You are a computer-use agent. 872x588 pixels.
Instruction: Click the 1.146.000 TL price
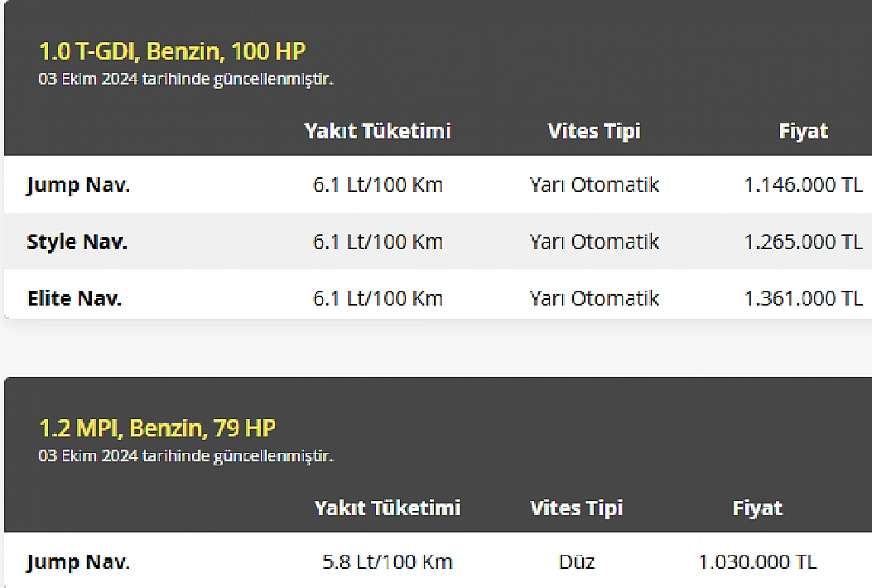tap(803, 185)
